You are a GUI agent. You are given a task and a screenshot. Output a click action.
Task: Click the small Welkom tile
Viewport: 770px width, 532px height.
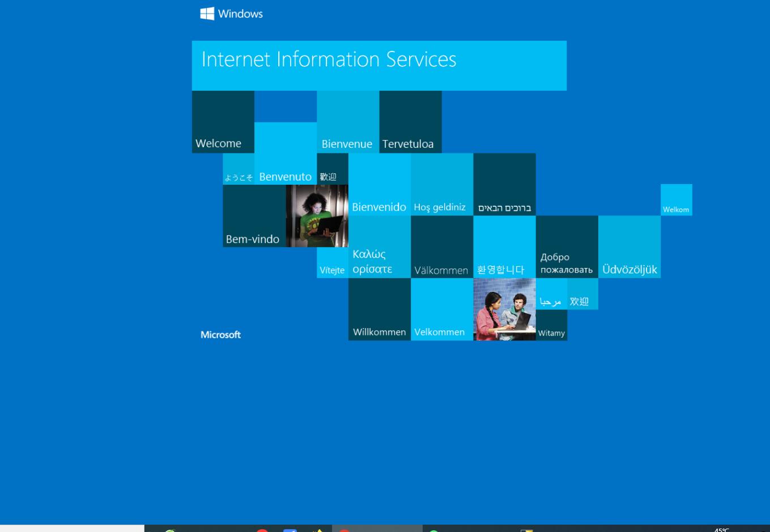[676, 200]
